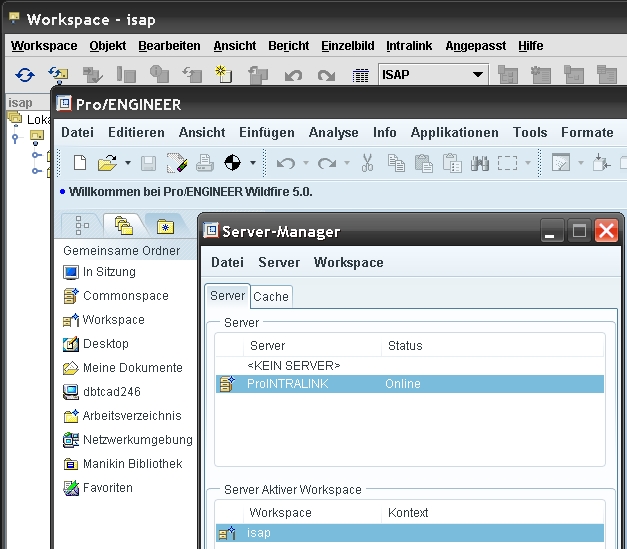Open the Workspace menu in Server-Manager
The height and width of the screenshot is (549, 627).
349,262
